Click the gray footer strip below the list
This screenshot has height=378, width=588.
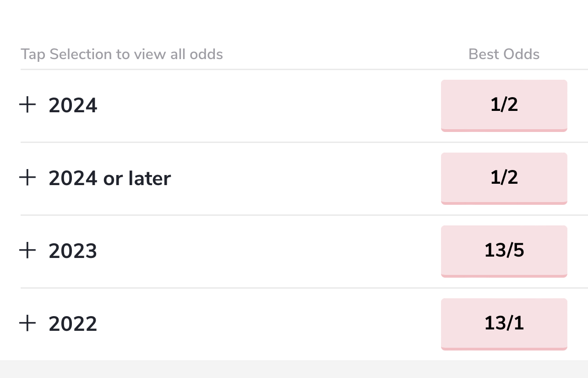(293, 369)
